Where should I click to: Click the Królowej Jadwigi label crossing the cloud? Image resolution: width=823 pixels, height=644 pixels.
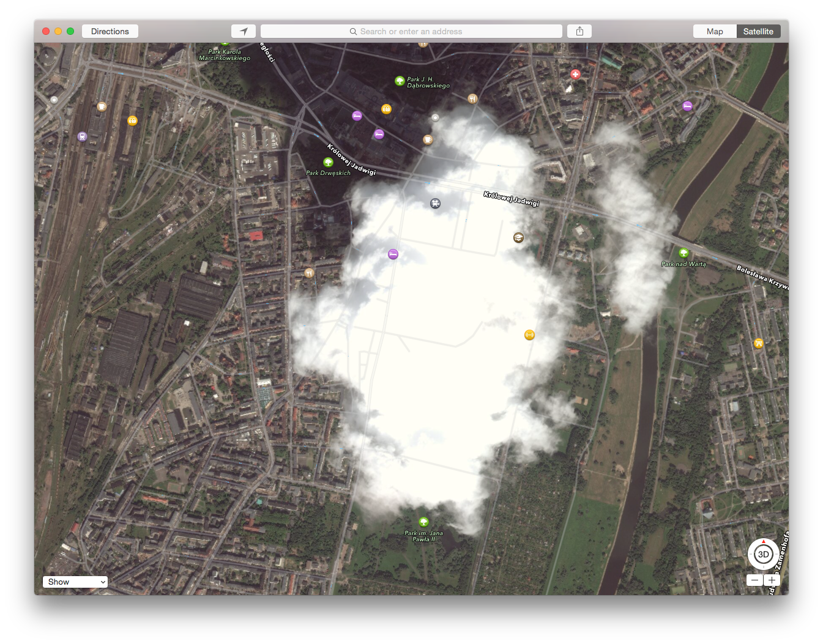point(512,199)
